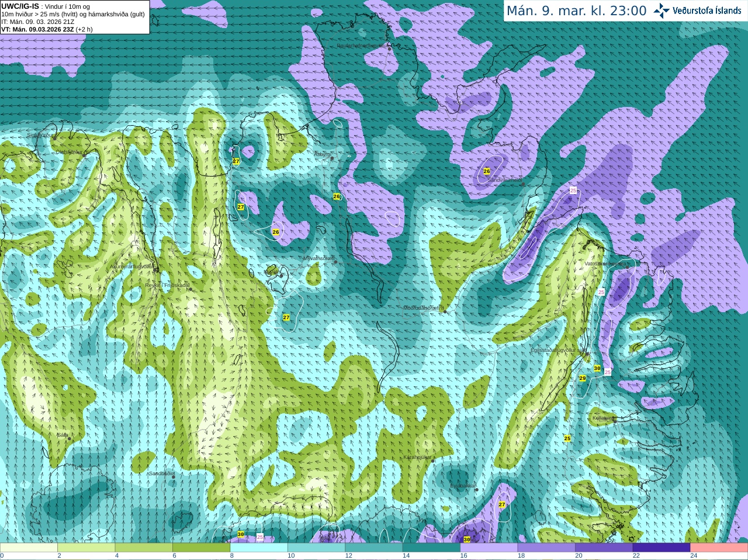
Task: Click the yellow 29 gust marker near Egilsstaðaflugvöllur
Action: [x=583, y=379]
